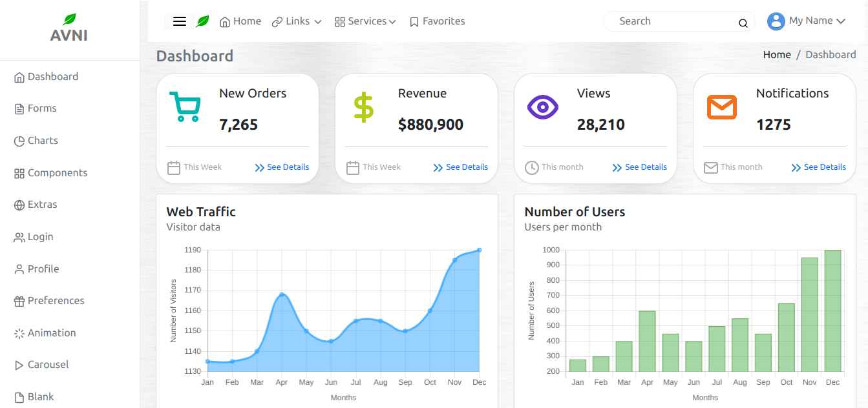
Task: Click the shopping cart icon on New Orders
Action: coord(185,107)
